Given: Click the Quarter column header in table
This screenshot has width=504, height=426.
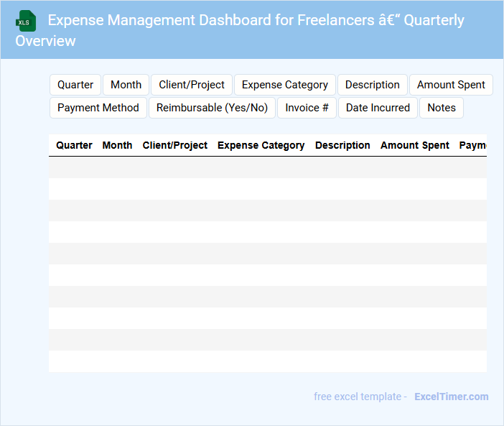Looking at the screenshot, I should [74, 145].
